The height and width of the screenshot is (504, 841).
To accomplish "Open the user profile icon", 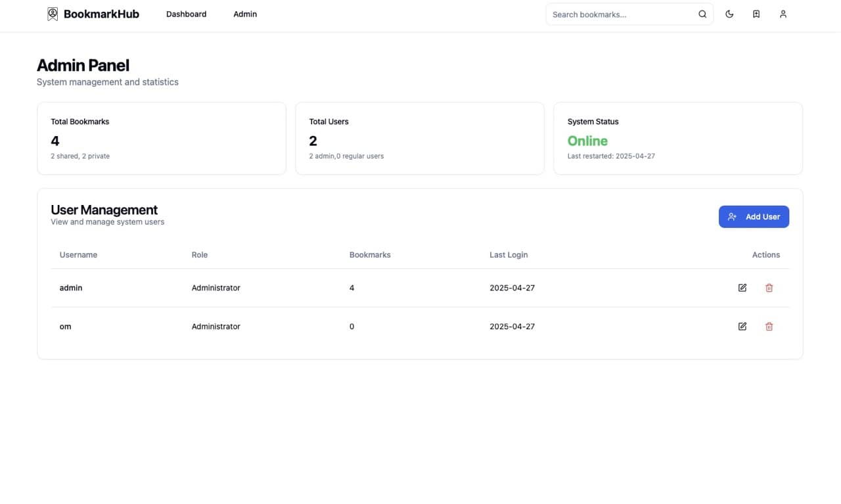I will [783, 14].
